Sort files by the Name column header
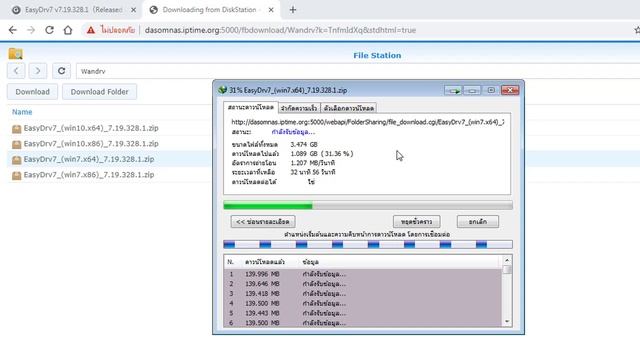Image resolution: width=640 pixels, height=360 pixels. 22,112
